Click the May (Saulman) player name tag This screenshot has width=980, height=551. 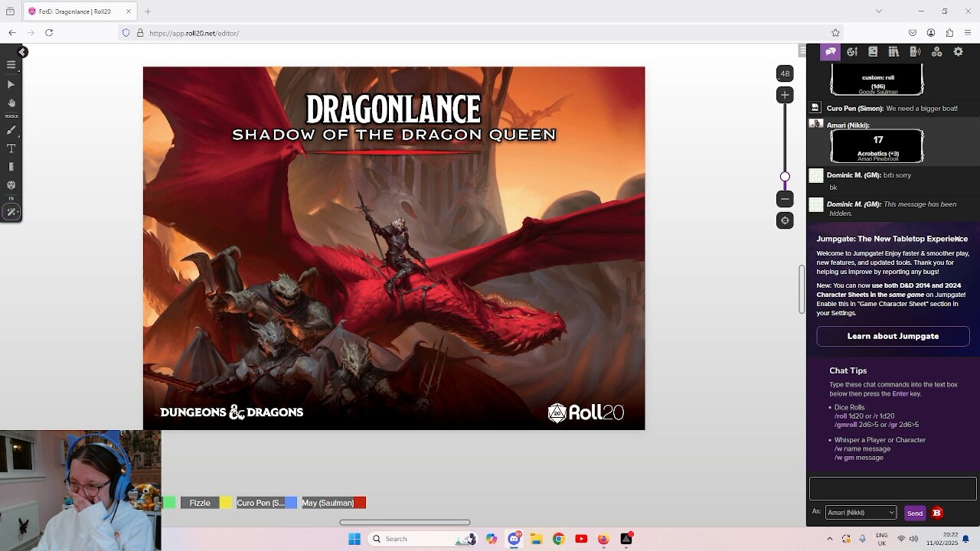point(328,503)
